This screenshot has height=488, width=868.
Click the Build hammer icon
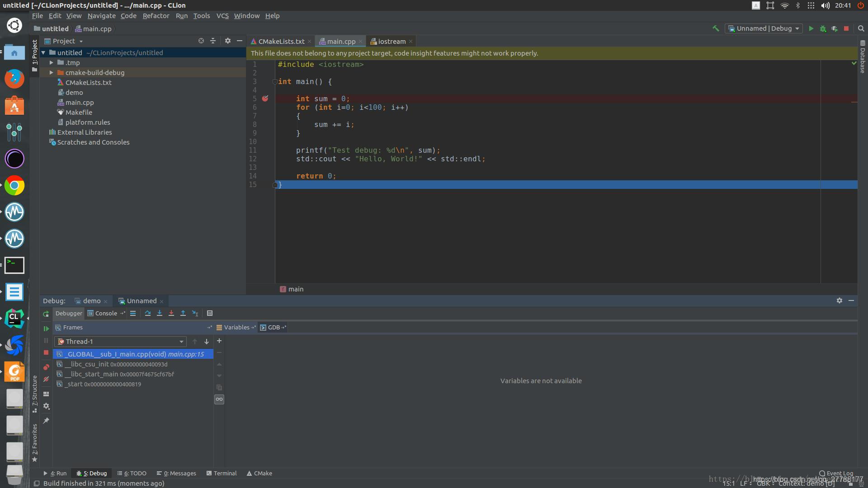point(716,28)
